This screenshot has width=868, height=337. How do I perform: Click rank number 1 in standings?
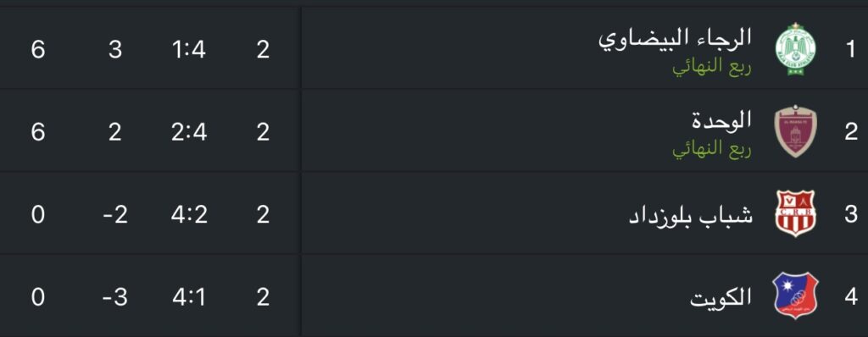click(x=851, y=50)
